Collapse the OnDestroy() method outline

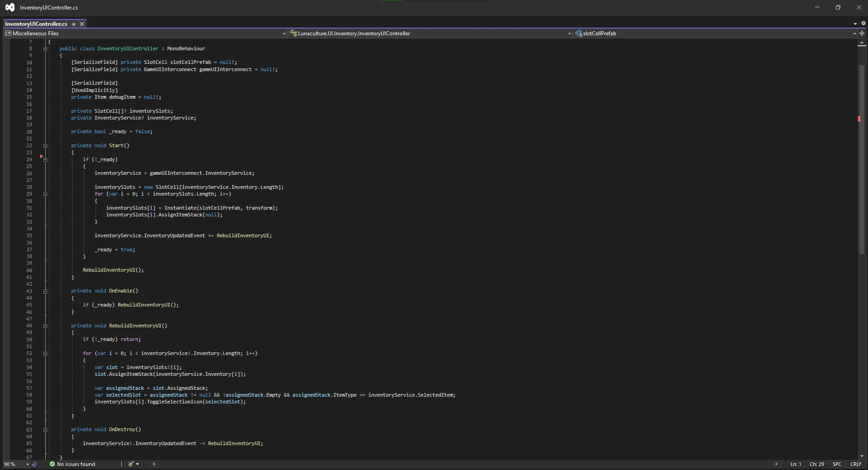tap(45, 430)
